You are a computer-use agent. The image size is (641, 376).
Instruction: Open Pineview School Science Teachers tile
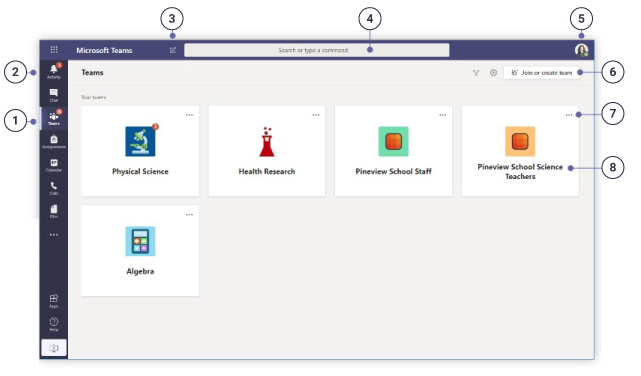pos(520,141)
